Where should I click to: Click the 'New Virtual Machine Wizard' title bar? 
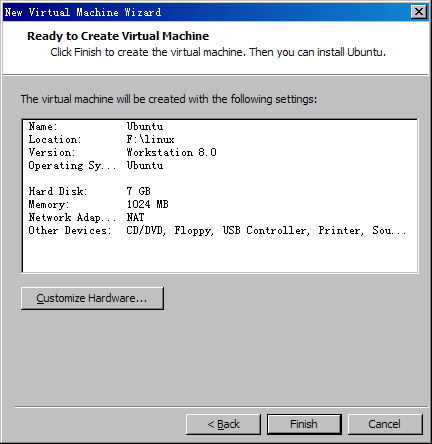tap(207, 12)
